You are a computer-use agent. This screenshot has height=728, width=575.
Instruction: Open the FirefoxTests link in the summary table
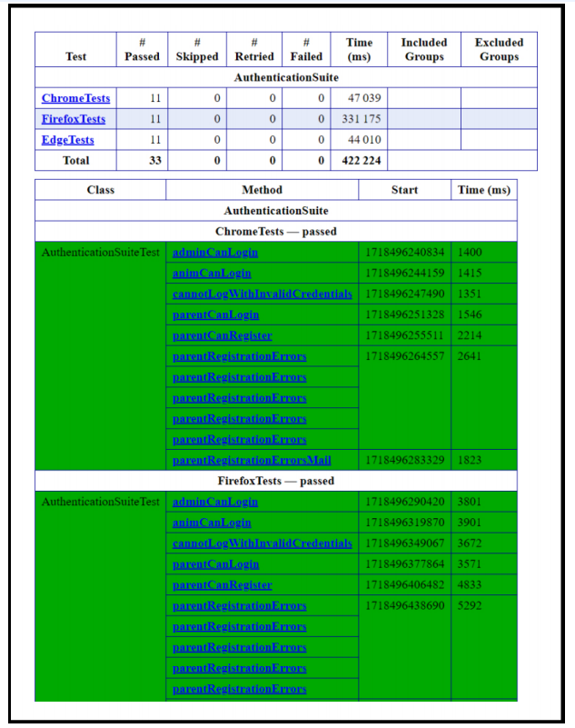74,119
